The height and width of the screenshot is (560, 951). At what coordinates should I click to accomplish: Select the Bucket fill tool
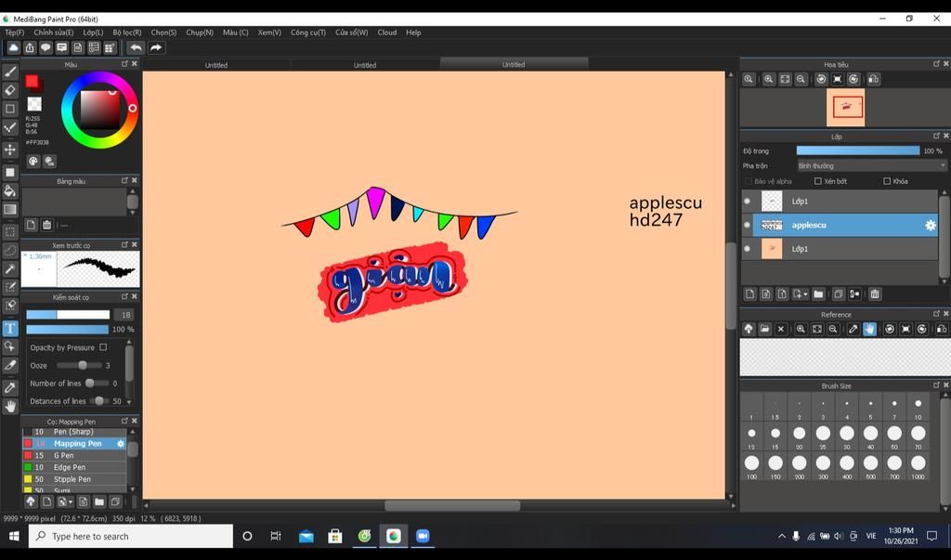pyautogui.click(x=10, y=191)
